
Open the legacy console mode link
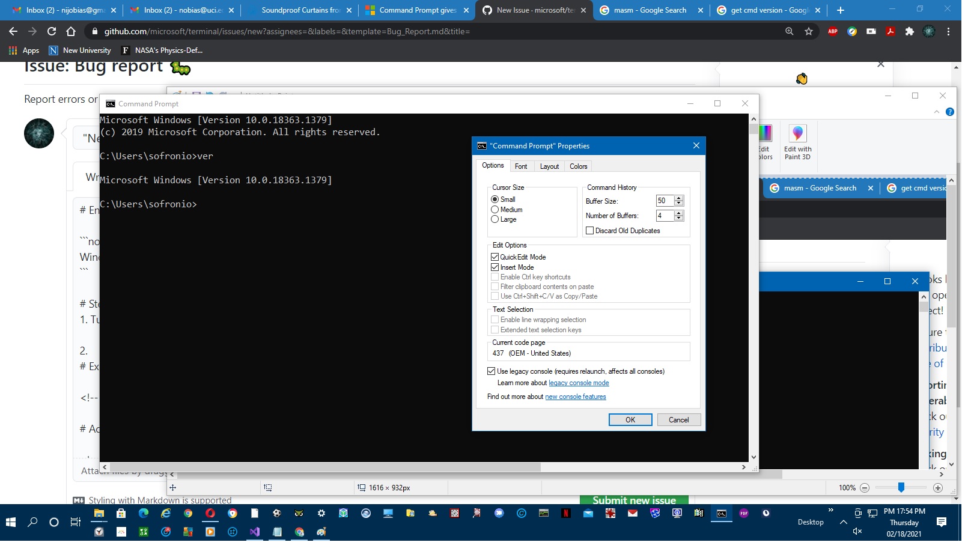(578, 383)
